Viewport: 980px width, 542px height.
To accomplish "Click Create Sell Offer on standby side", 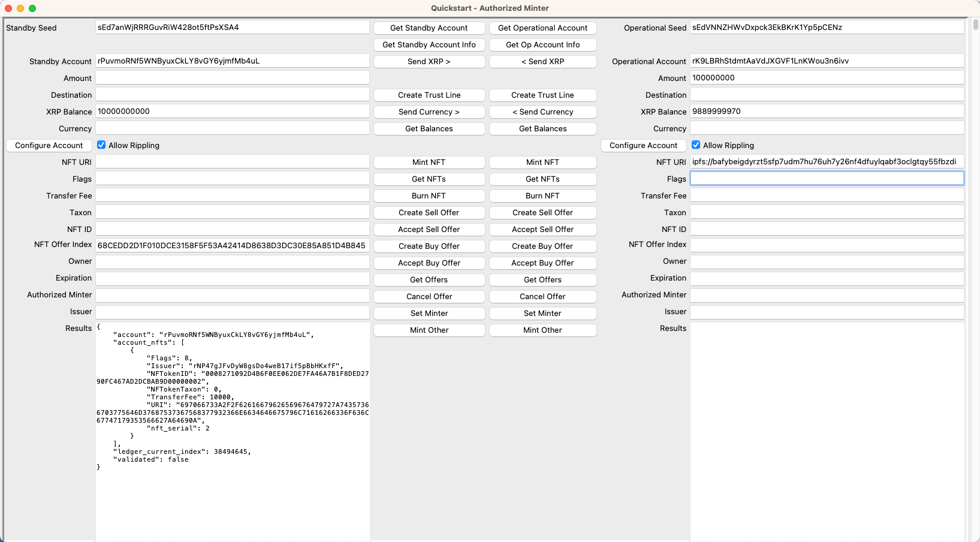I will (x=429, y=212).
